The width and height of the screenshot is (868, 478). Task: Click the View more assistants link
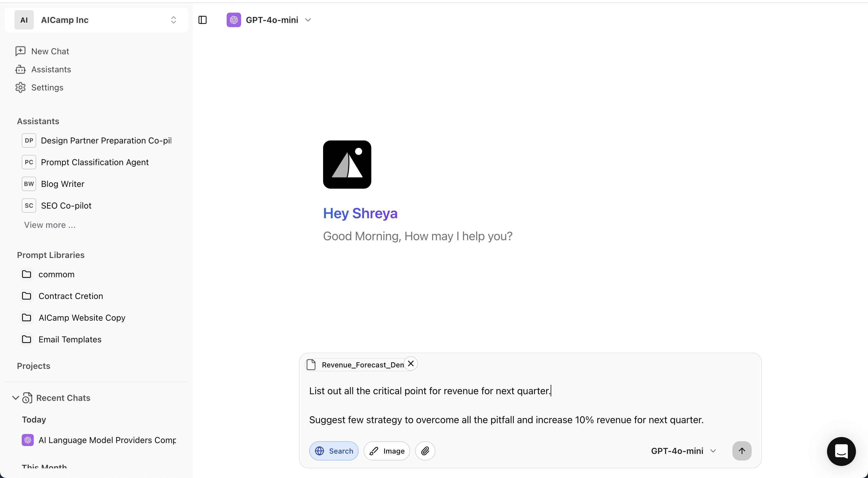click(50, 225)
